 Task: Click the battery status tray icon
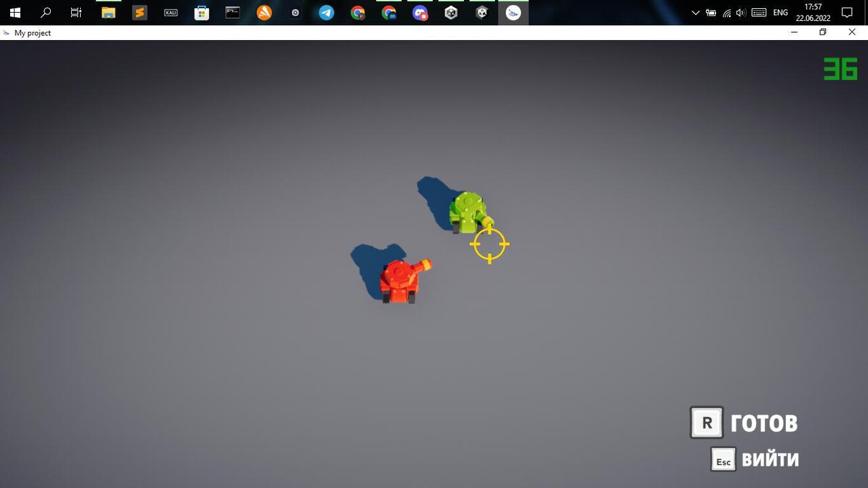tap(711, 12)
